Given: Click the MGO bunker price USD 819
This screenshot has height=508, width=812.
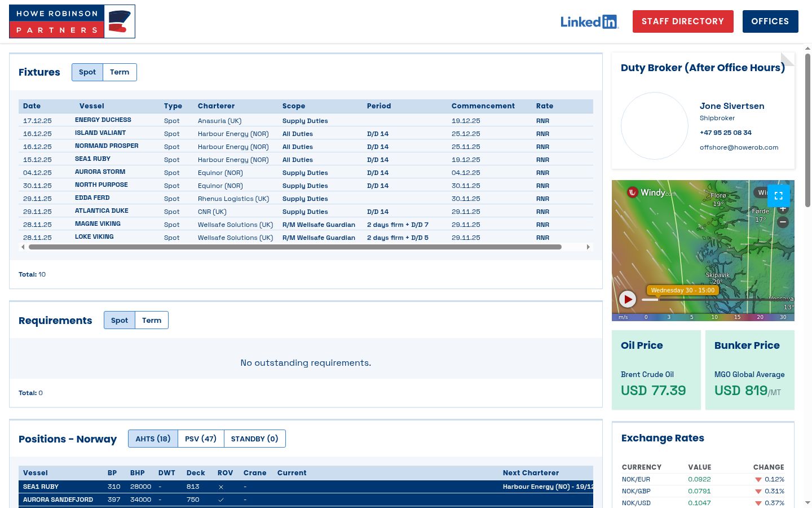Looking at the screenshot, I should coord(748,391).
